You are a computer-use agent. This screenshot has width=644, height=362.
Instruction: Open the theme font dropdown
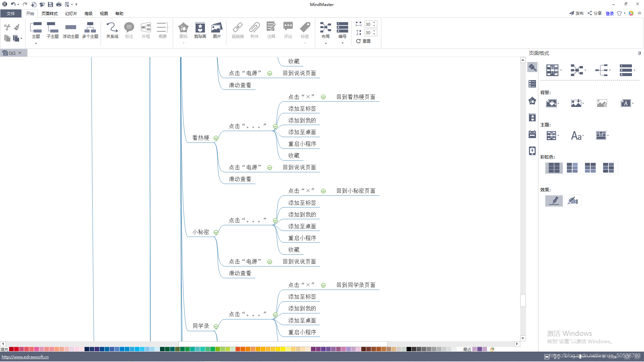coord(577,135)
